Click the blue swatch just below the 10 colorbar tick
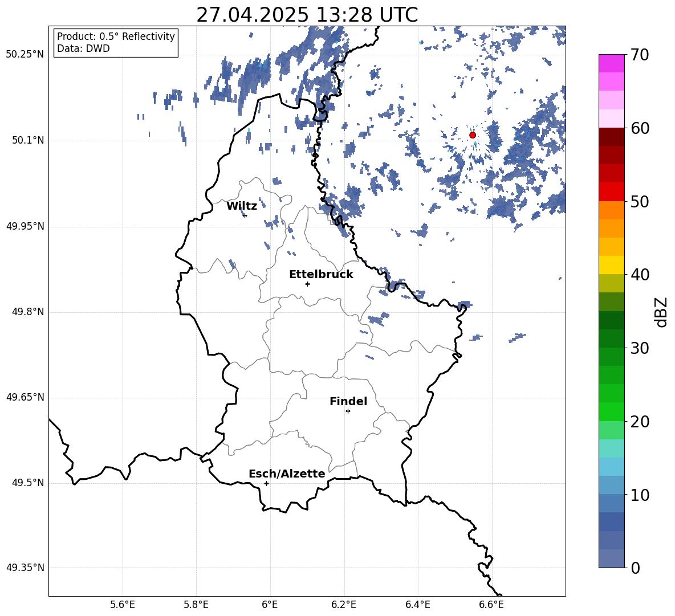 pyautogui.click(x=612, y=503)
